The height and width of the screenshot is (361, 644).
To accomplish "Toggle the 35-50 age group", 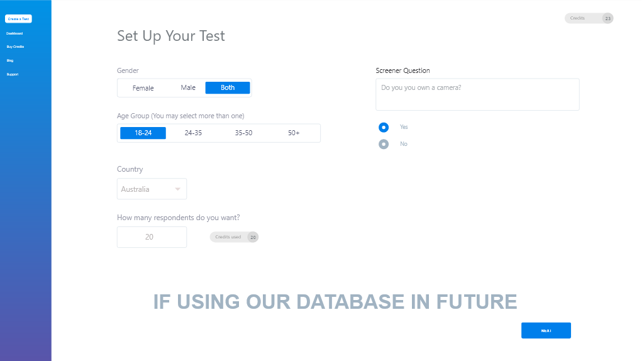I will pos(243,133).
